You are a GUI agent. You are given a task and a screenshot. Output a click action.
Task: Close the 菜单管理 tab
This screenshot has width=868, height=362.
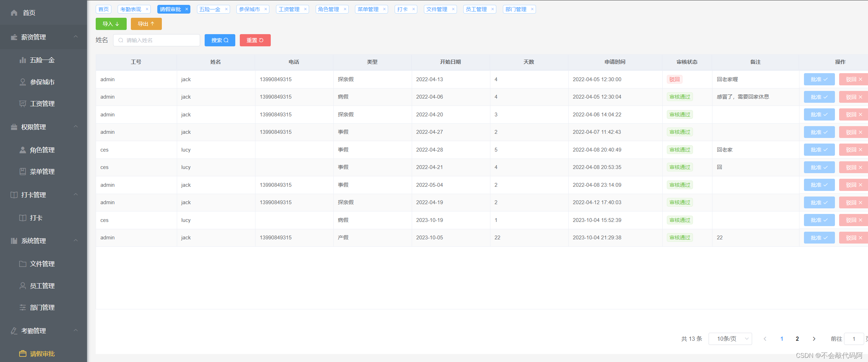(x=384, y=9)
